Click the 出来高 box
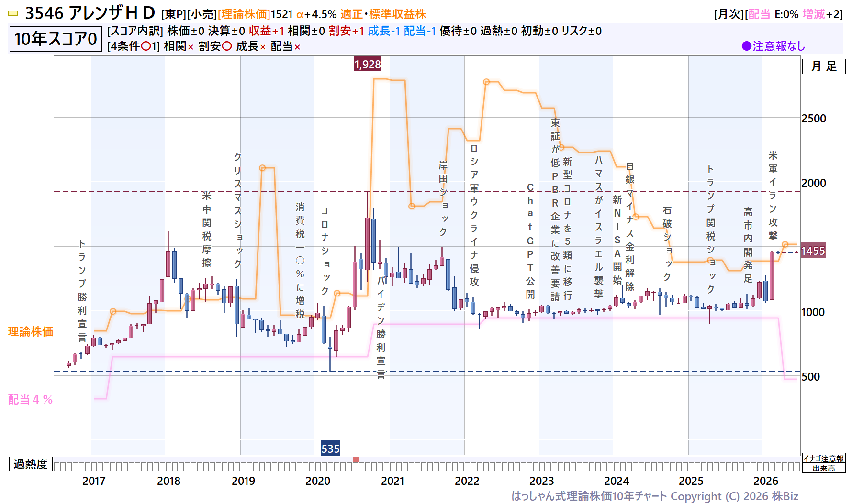 pos(824,468)
